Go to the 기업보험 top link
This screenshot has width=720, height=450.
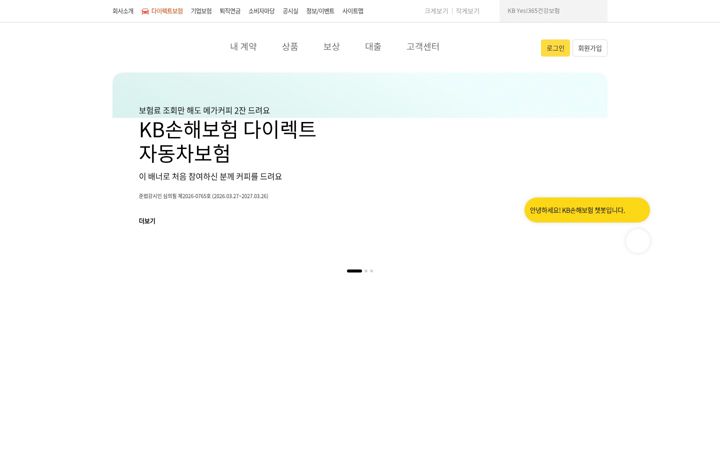click(201, 11)
